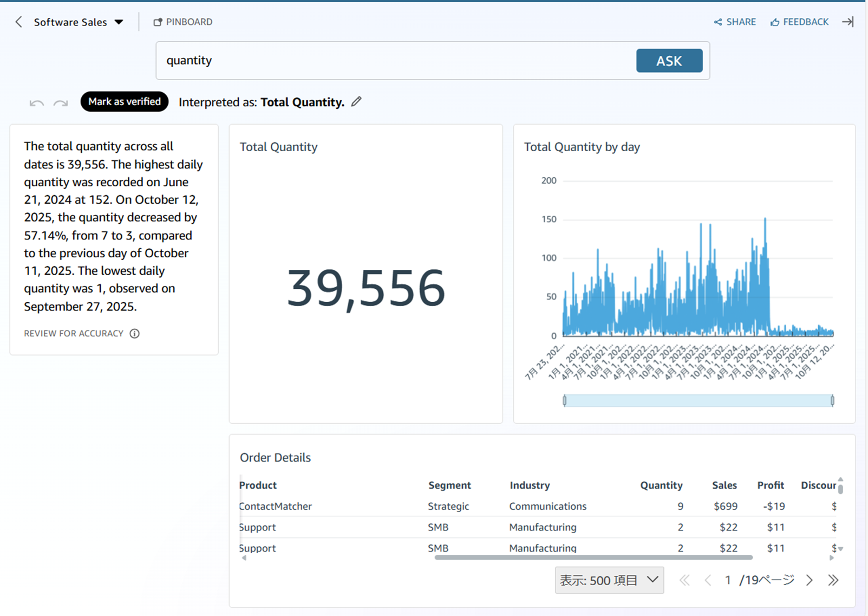Sort by the Product column header
This screenshot has width=868, height=616.
coord(258,485)
